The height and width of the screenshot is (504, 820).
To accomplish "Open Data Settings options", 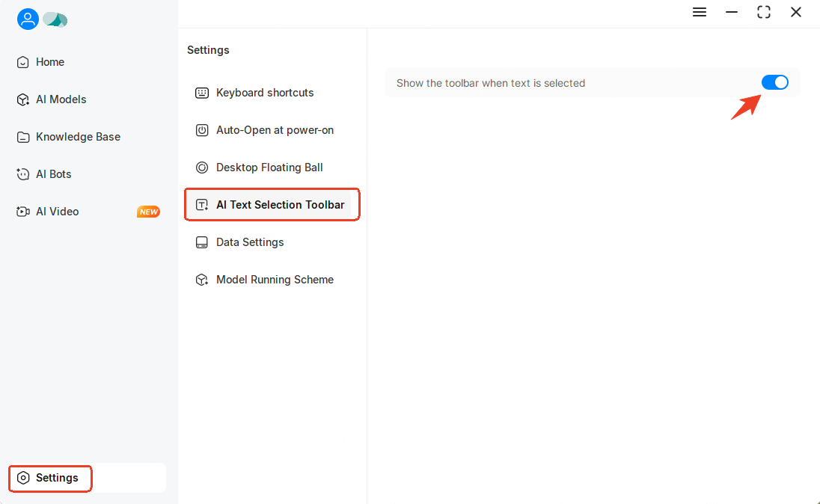I will 250,242.
